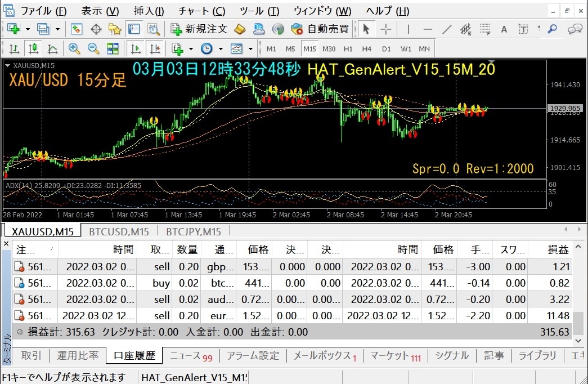Click the history scrollbar down arrow
The image size is (588, 384).
578,341
